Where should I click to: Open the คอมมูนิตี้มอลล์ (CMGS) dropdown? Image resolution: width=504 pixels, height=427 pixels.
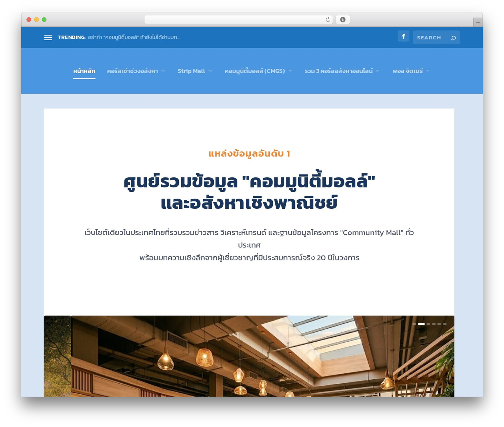click(258, 71)
